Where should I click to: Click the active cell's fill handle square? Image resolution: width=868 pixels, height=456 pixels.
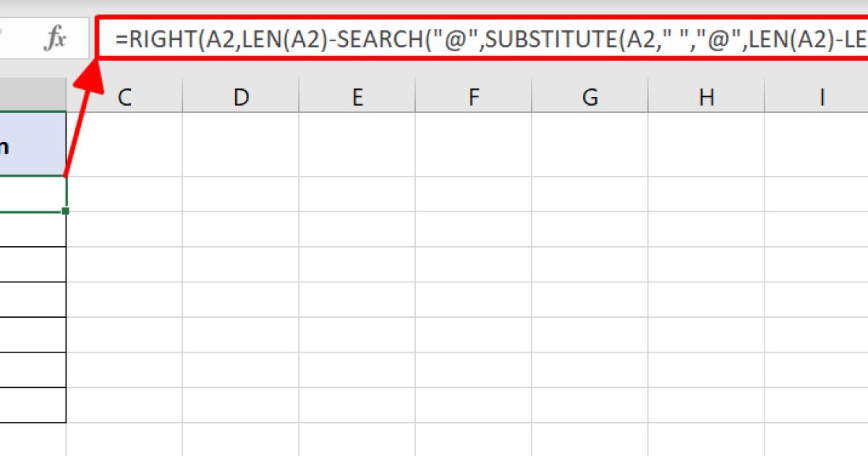(64, 210)
